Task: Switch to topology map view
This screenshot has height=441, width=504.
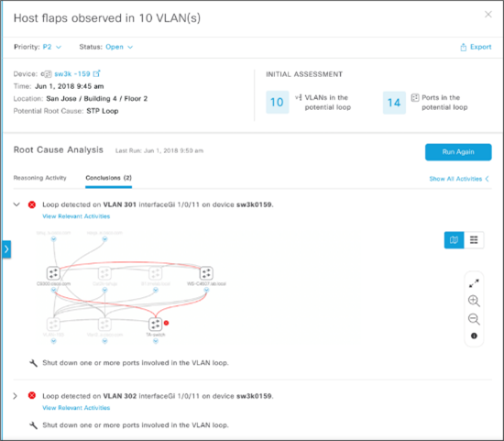Action: 454,240
